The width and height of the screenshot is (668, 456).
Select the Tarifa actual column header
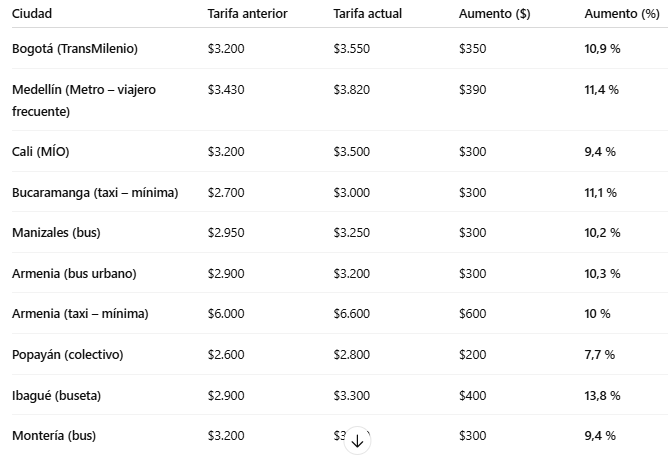(367, 14)
